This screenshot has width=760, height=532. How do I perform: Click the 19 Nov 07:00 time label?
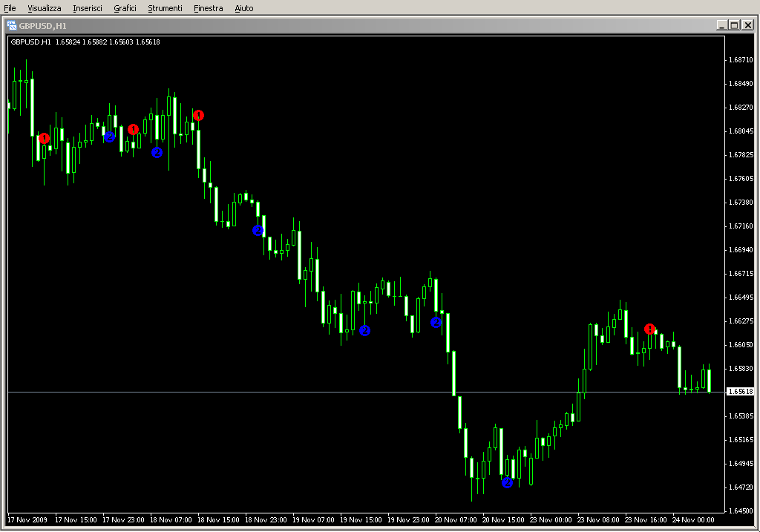[x=313, y=520]
